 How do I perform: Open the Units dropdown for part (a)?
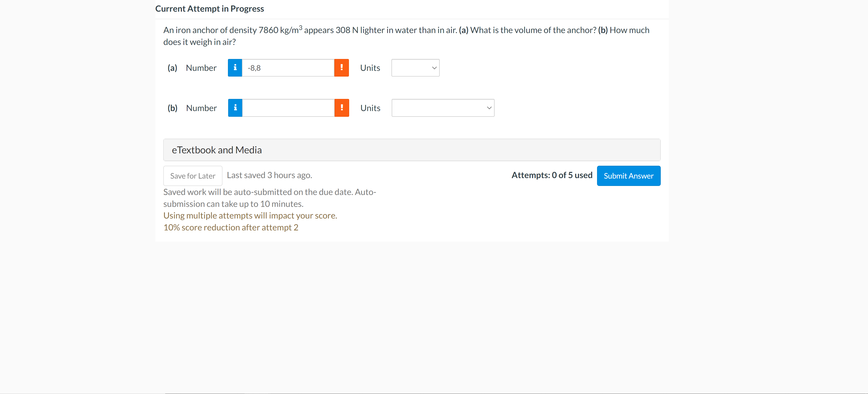click(415, 68)
